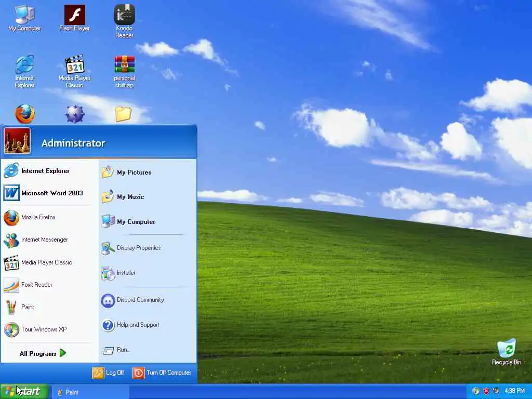Launch Microsoft Word 2003 from Start menu
Image resolution: width=532 pixels, height=399 pixels.
[x=48, y=193]
